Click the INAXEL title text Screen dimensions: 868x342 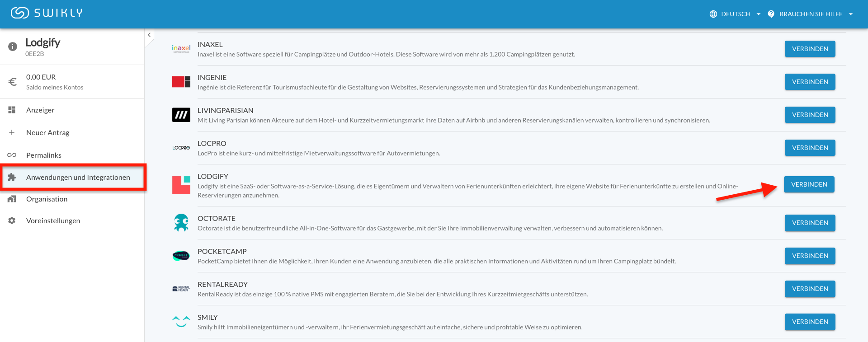pos(210,44)
